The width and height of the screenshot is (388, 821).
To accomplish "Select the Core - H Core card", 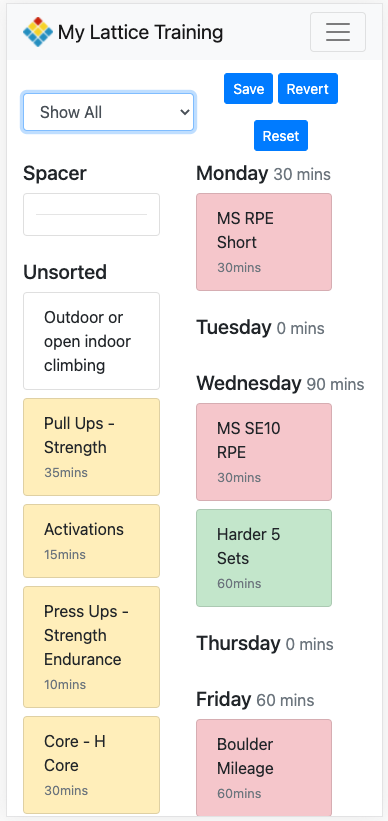I will pos(91,765).
